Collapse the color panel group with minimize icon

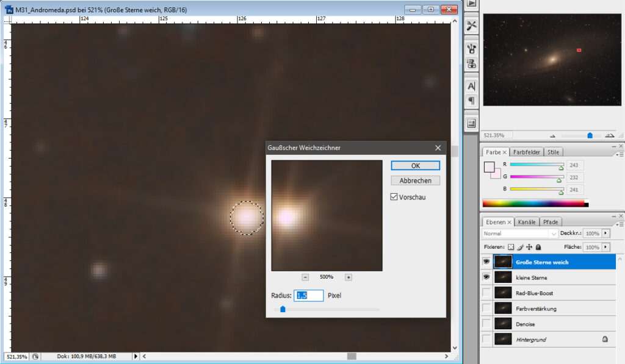(x=614, y=146)
